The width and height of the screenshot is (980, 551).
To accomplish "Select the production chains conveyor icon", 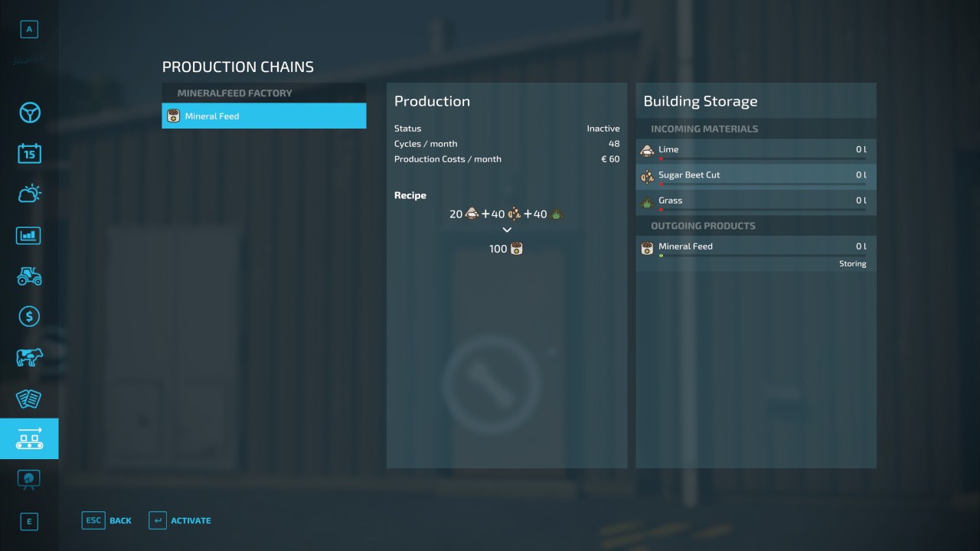I will point(29,439).
